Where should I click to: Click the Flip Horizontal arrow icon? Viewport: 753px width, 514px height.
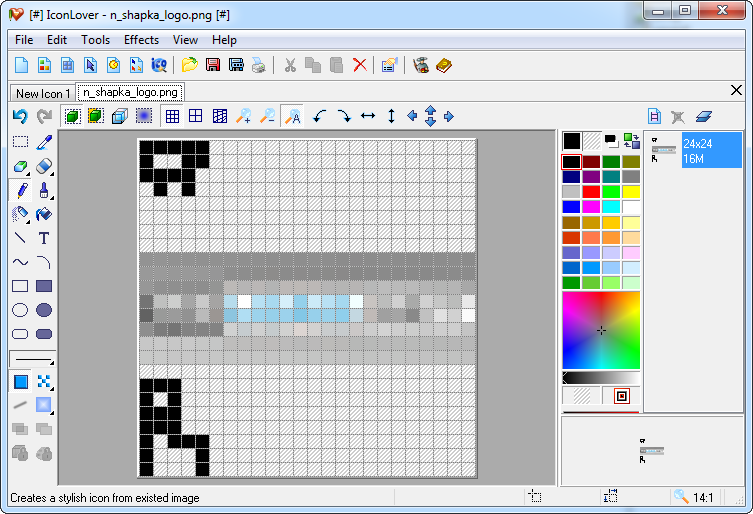coord(368,116)
